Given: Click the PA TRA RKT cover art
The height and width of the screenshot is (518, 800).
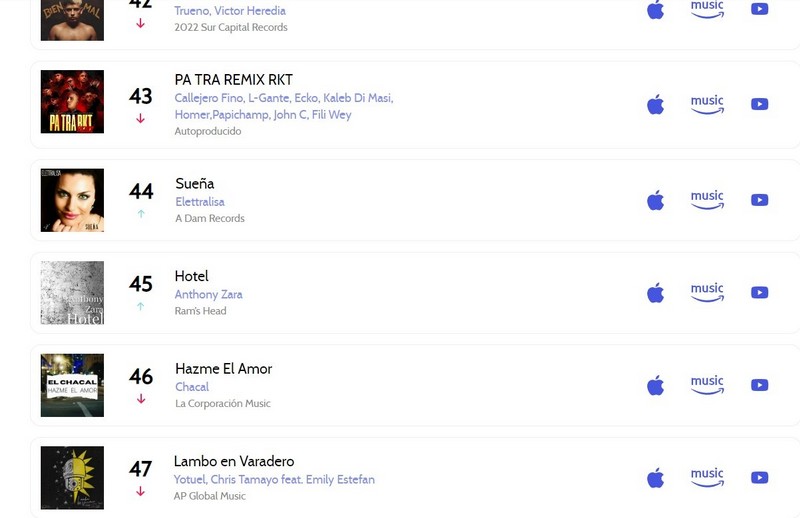Looking at the screenshot, I should click(x=72, y=102).
